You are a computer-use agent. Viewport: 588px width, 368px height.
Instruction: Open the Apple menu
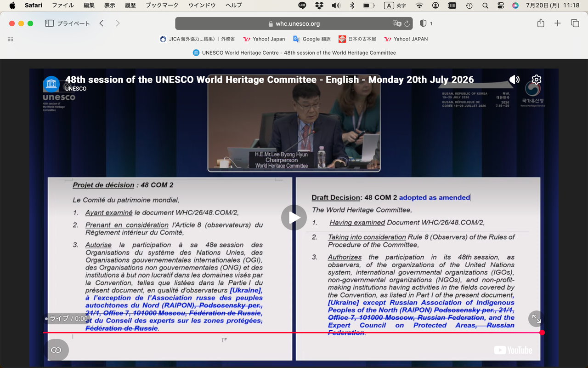(12, 6)
